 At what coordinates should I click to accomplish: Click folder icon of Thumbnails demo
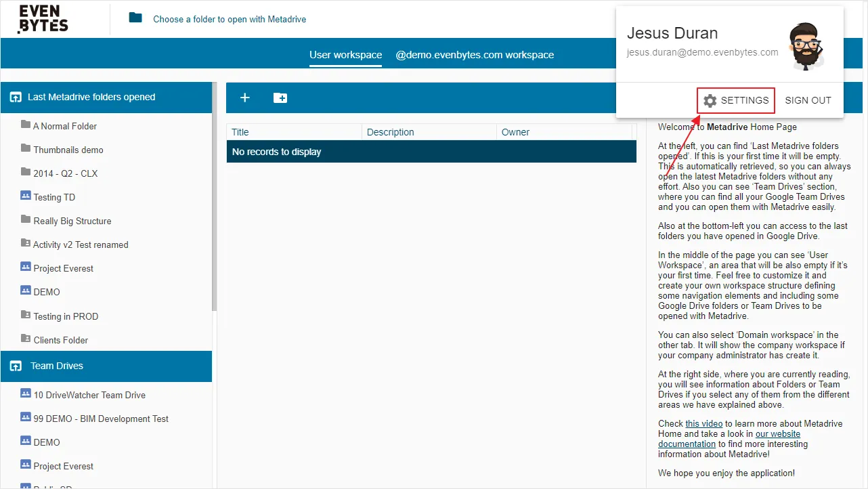[26, 149]
